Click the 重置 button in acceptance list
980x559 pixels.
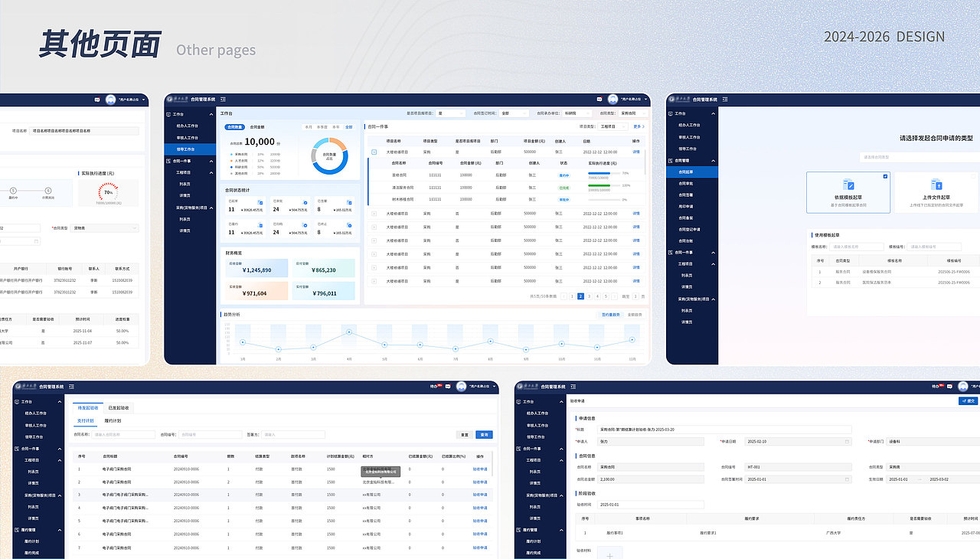coord(464,434)
